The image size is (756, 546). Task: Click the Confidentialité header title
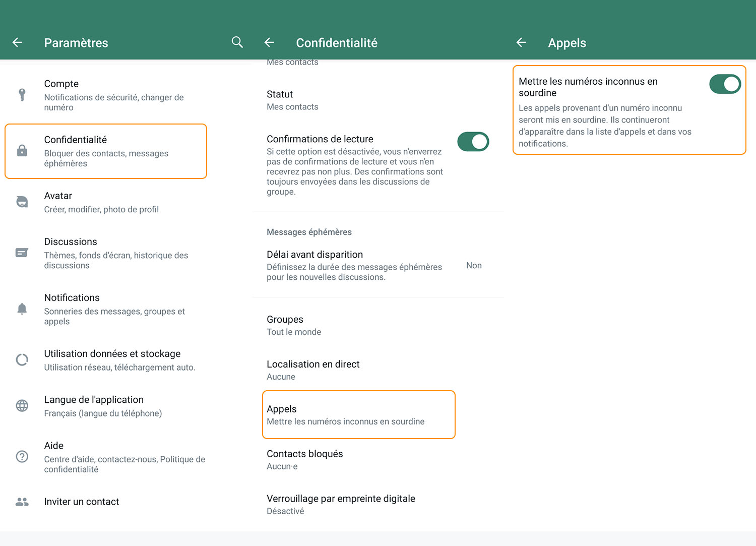tap(337, 43)
